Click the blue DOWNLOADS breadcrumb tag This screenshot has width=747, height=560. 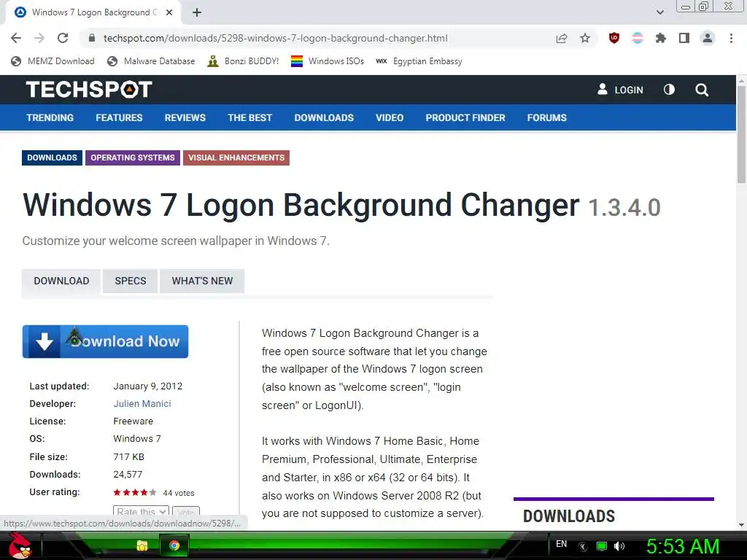tap(52, 157)
